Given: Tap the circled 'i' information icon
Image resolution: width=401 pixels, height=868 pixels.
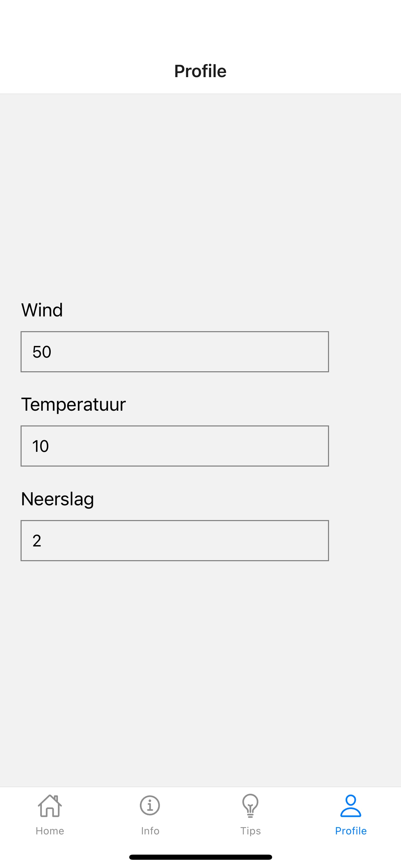Looking at the screenshot, I should click(150, 804).
